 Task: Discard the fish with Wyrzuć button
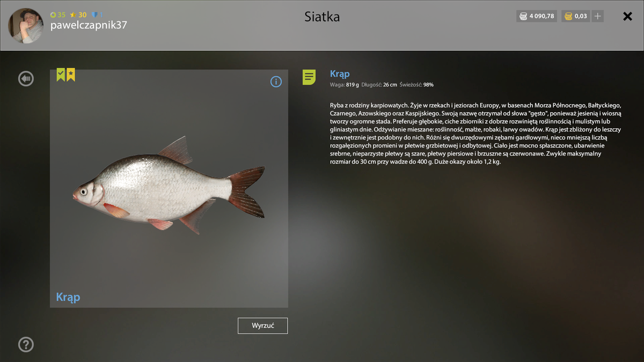[263, 326]
